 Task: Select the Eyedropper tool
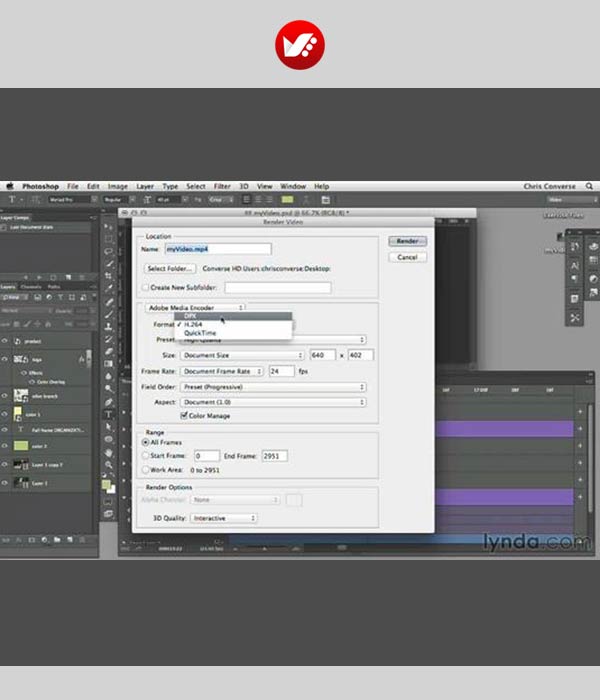(108, 289)
